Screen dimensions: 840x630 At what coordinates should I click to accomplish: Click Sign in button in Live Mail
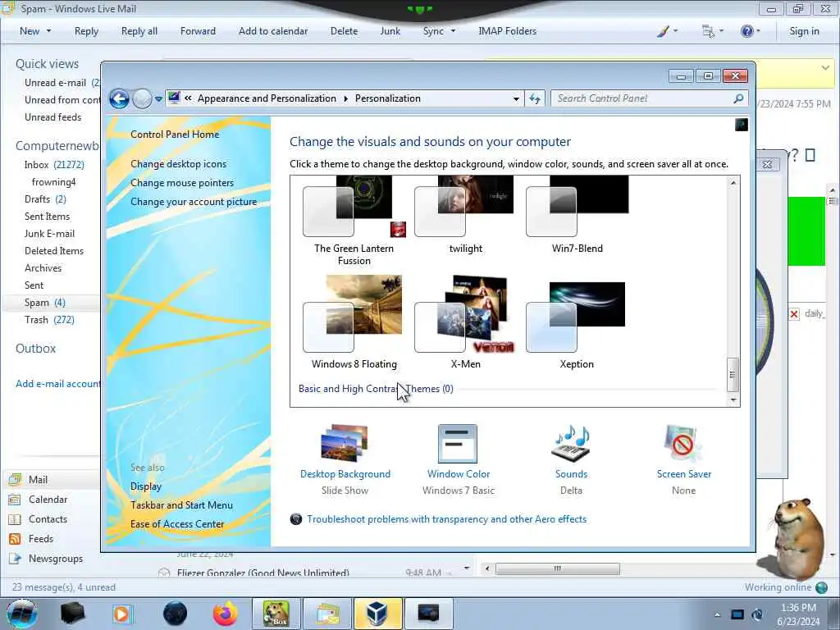point(804,31)
